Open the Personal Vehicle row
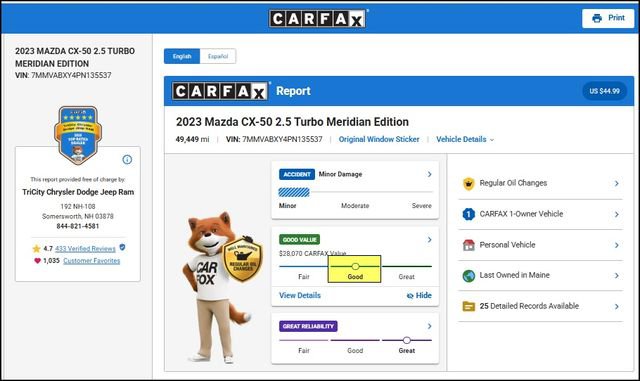The image size is (640, 381). (x=540, y=245)
